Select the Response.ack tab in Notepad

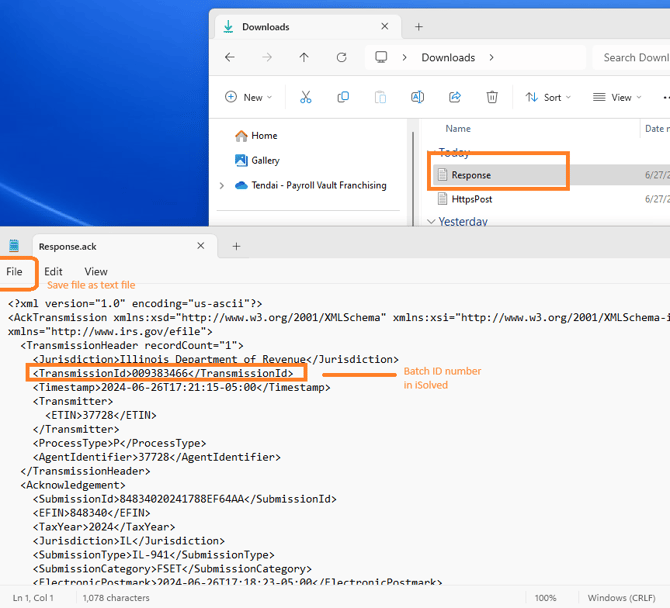coord(125,247)
